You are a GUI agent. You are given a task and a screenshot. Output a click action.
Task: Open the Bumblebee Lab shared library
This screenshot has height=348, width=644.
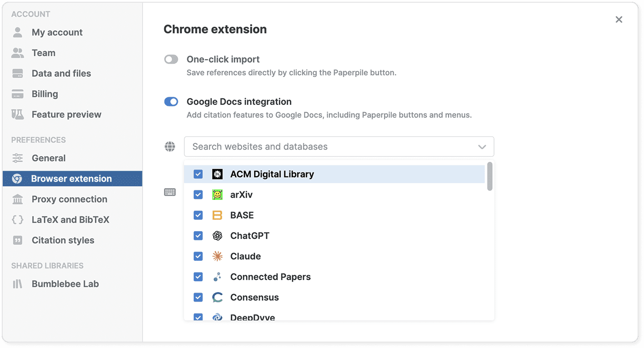tap(65, 284)
